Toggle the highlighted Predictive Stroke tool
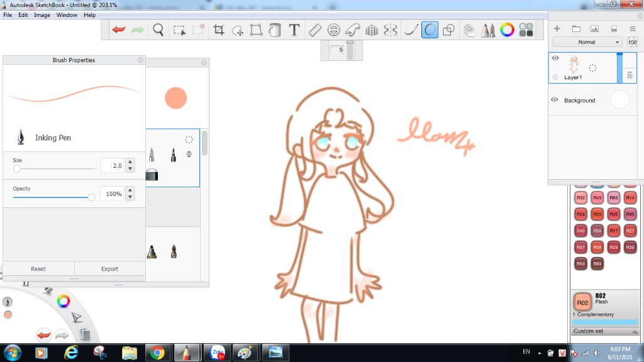The width and height of the screenshot is (644, 362). (430, 30)
